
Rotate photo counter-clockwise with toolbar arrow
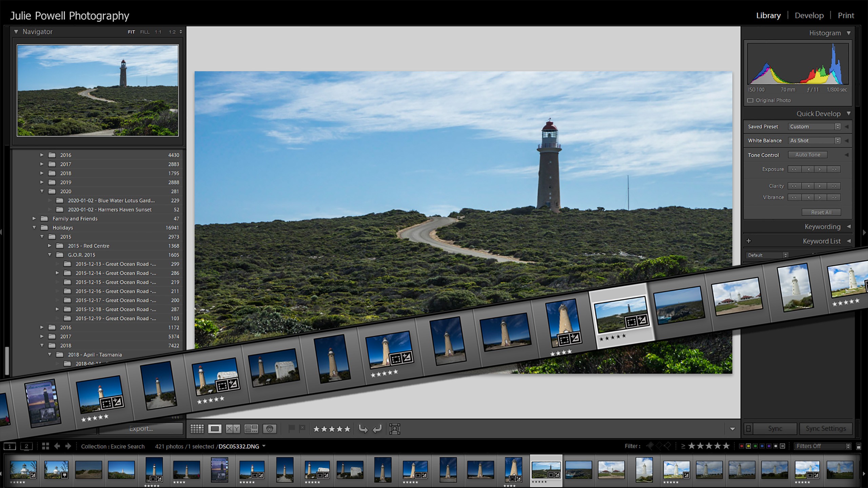coord(363,429)
